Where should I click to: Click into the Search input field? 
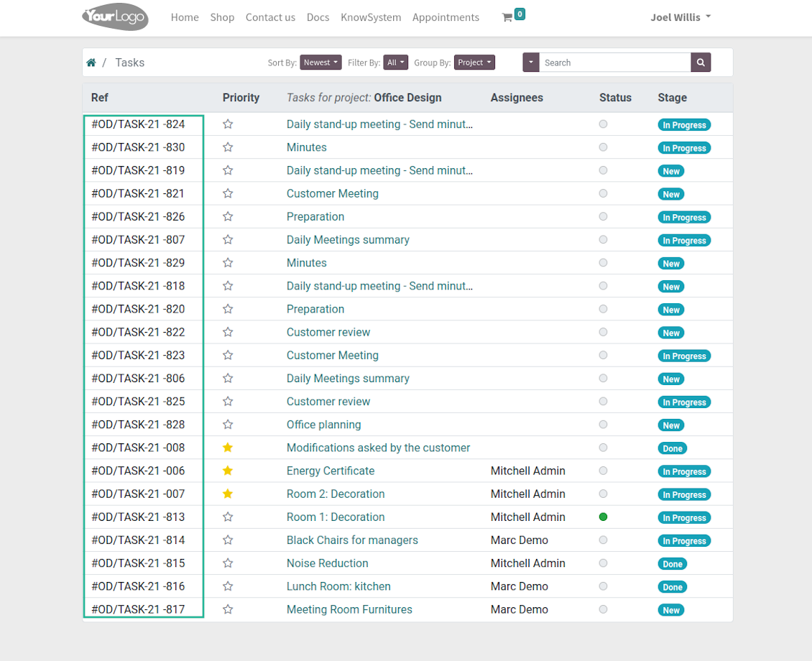click(615, 63)
